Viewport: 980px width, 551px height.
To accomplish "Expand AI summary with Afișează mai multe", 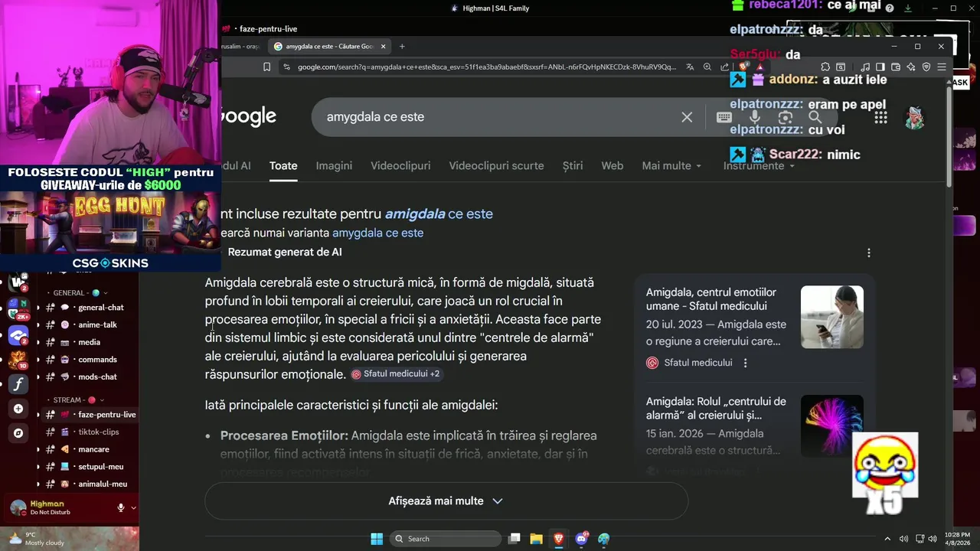I will point(446,501).
